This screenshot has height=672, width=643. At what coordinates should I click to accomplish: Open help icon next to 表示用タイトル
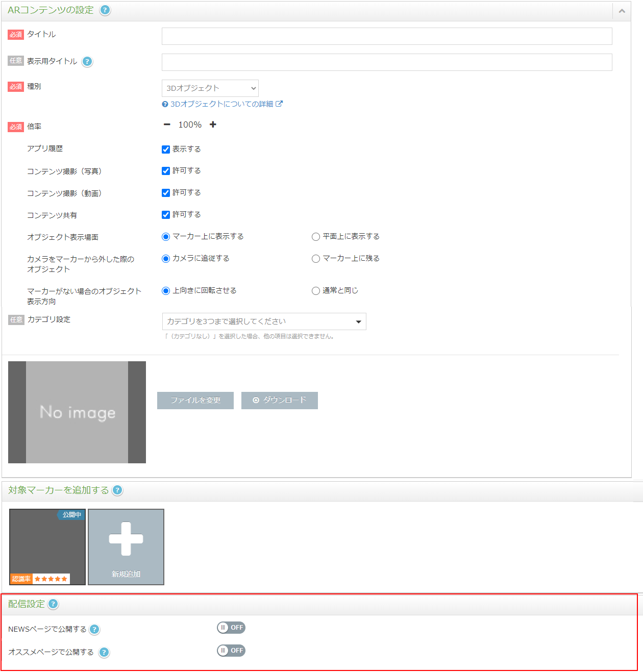87,62
